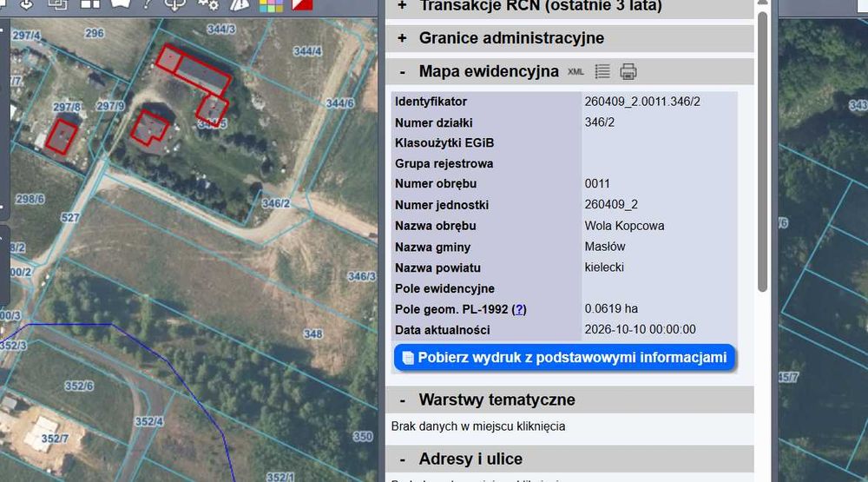Click parcel label 348 on the map
This screenshot has height=482, width=868.
(x=312, y=334)
